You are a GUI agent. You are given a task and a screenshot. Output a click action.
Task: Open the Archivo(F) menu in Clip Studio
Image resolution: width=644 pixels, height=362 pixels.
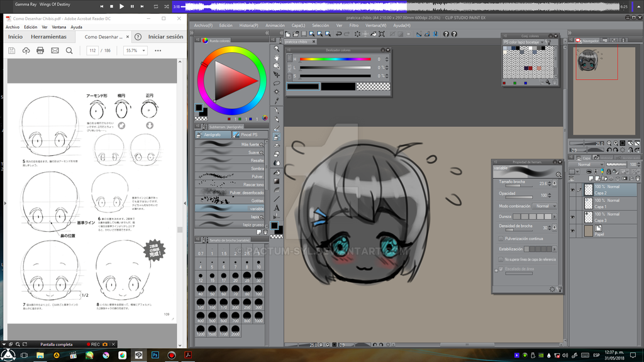click(x=203, y=25)
